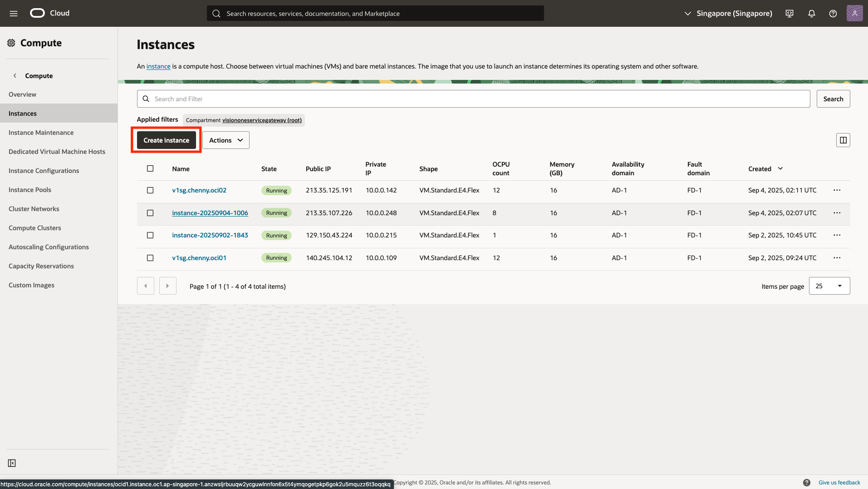Toggle the select-all checkbox in the header
Screen dimensions: 868x489
150,168
